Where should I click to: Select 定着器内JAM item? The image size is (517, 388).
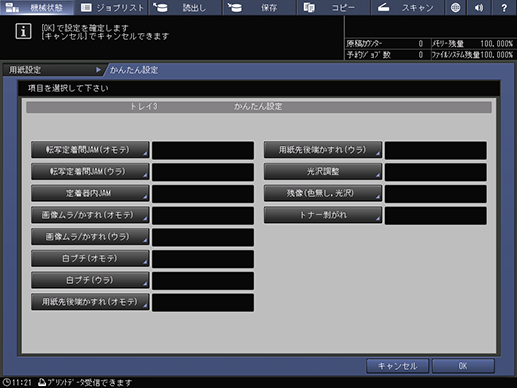90,193
